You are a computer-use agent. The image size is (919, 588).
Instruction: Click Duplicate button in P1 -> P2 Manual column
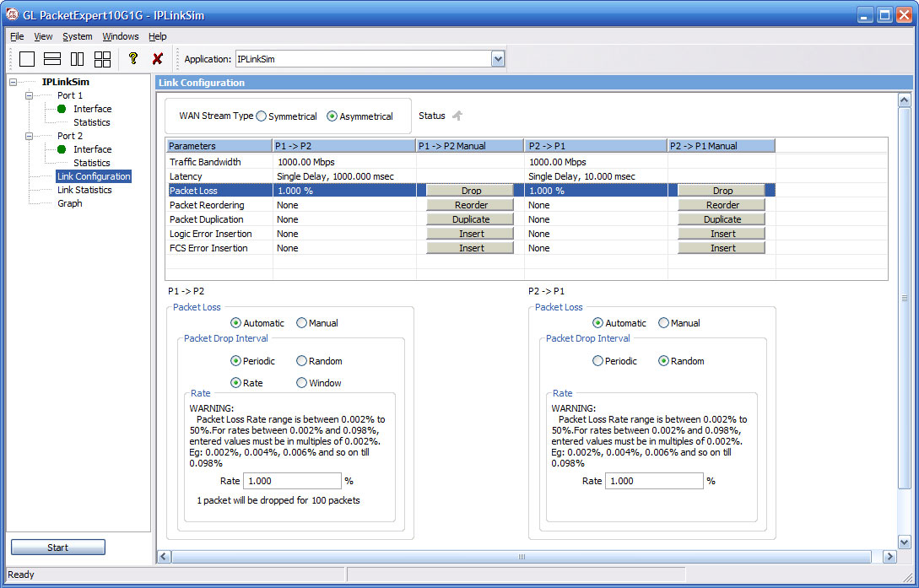(x=470, y=219)
